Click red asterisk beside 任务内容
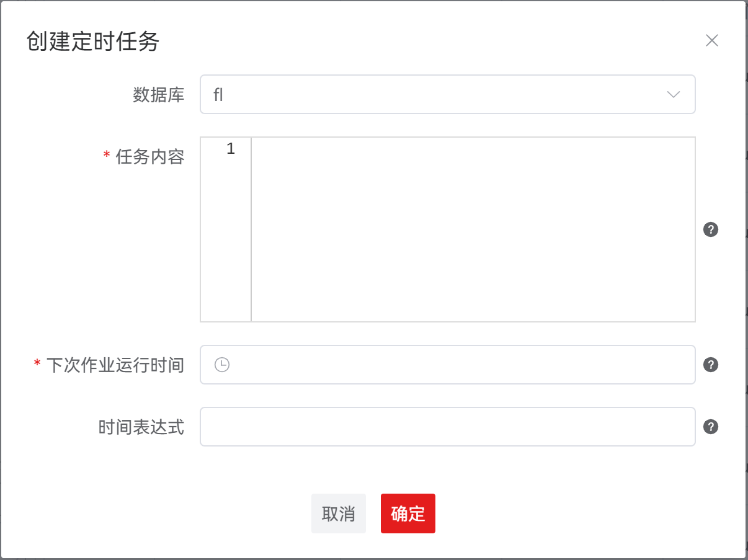This screenshot has height=560, width=748. (x=107, y=156)
